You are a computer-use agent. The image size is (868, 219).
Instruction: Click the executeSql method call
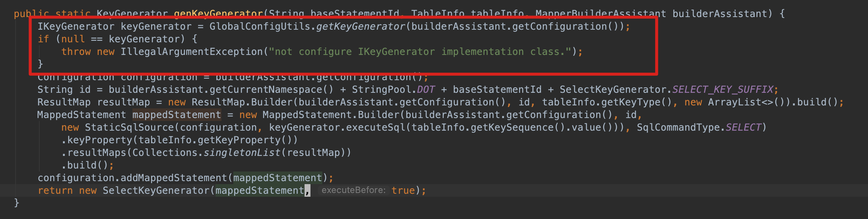pos(375,128)
